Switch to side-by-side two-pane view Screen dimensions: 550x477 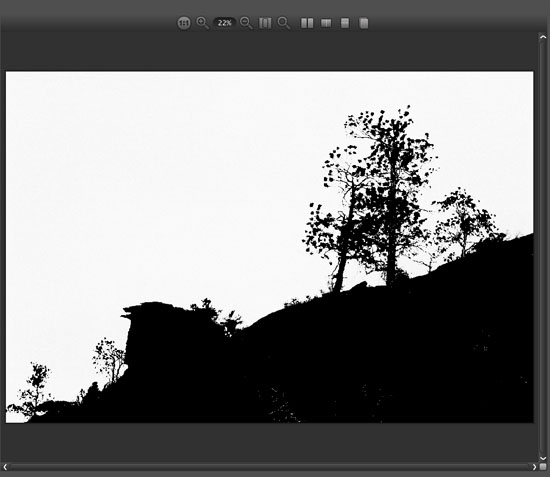point(307,23)
